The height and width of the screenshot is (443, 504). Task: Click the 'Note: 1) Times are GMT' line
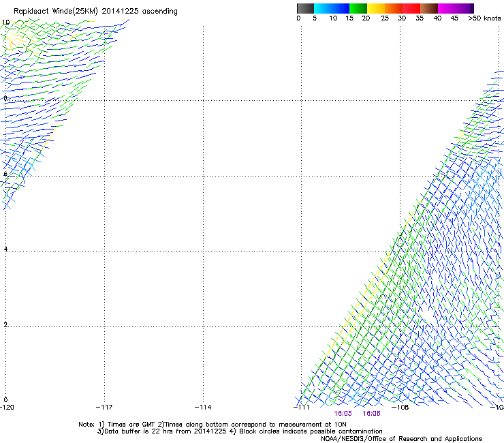tap(212, 425)
